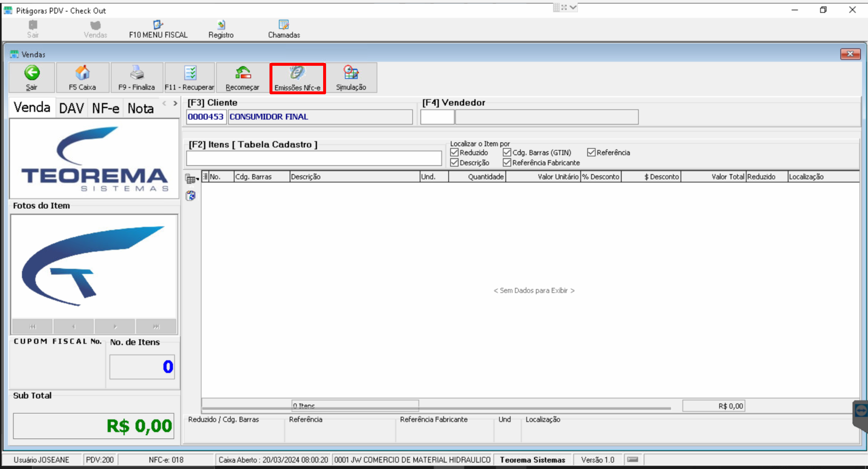Click the greyed Sair item in top toolbar
This screenshot has height=469, width=868.
tap(33, 29)
